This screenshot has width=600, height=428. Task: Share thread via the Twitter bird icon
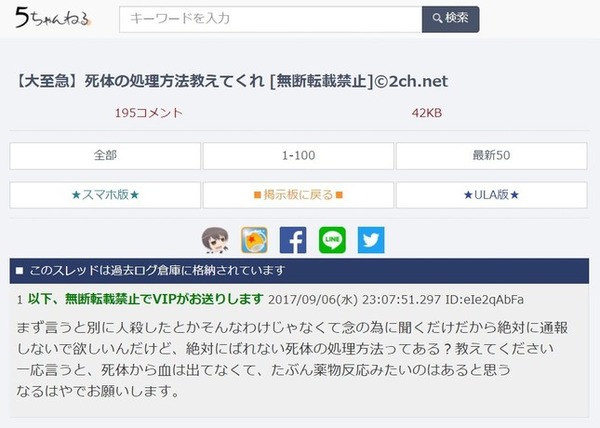coord(371,240)
